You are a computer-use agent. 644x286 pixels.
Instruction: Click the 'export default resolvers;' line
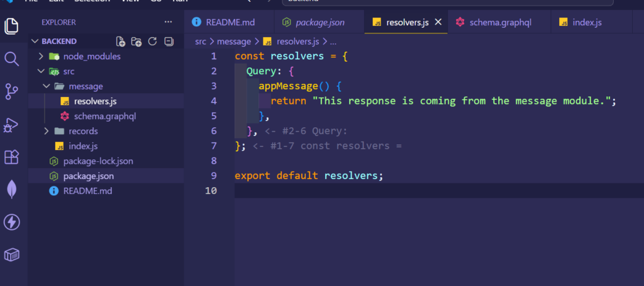click(309, 176)
